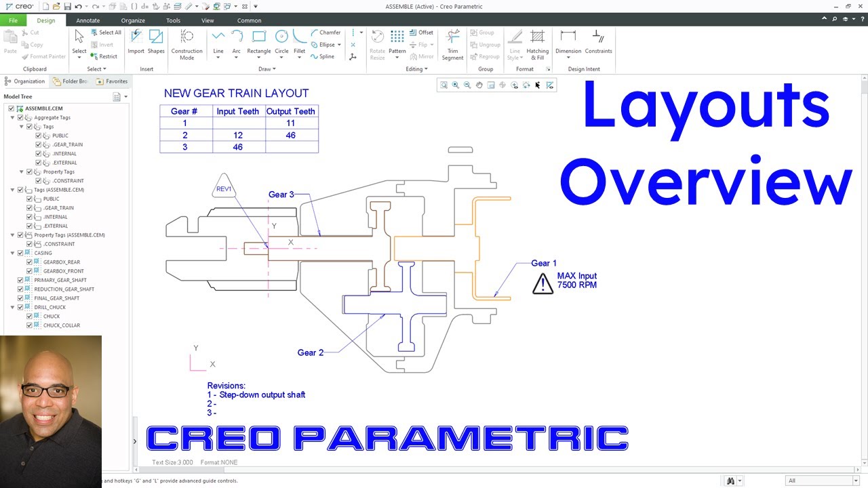The height and width of the screenshot is (488, 868).
Task: Switch to the Common tab
Action: tap(249, 20)
